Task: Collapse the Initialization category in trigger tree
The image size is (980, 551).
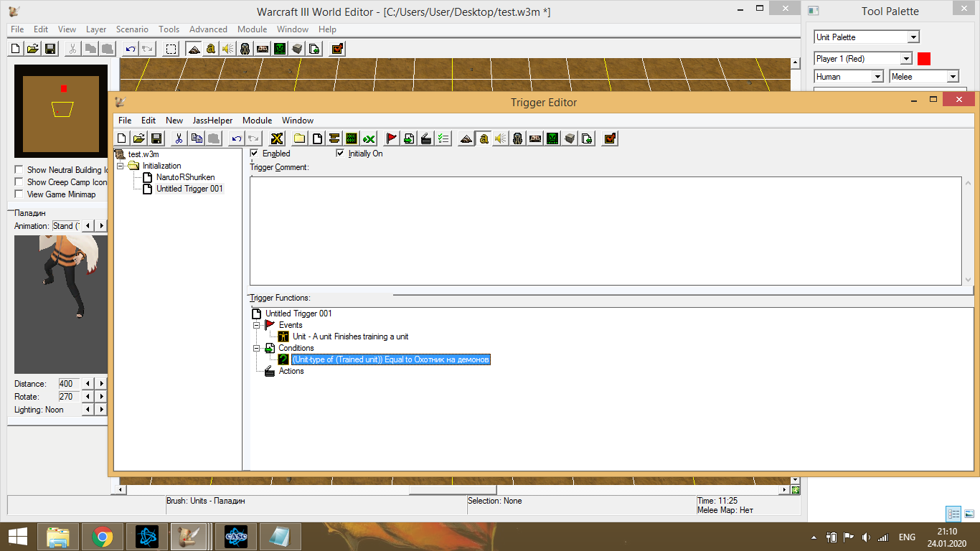Action: 121,166
